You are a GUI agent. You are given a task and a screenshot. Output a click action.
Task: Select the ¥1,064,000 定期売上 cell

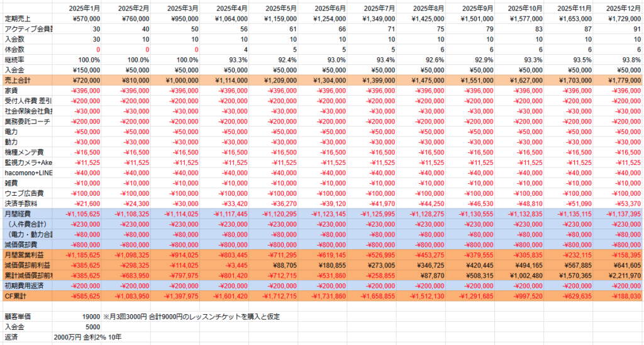225,18
